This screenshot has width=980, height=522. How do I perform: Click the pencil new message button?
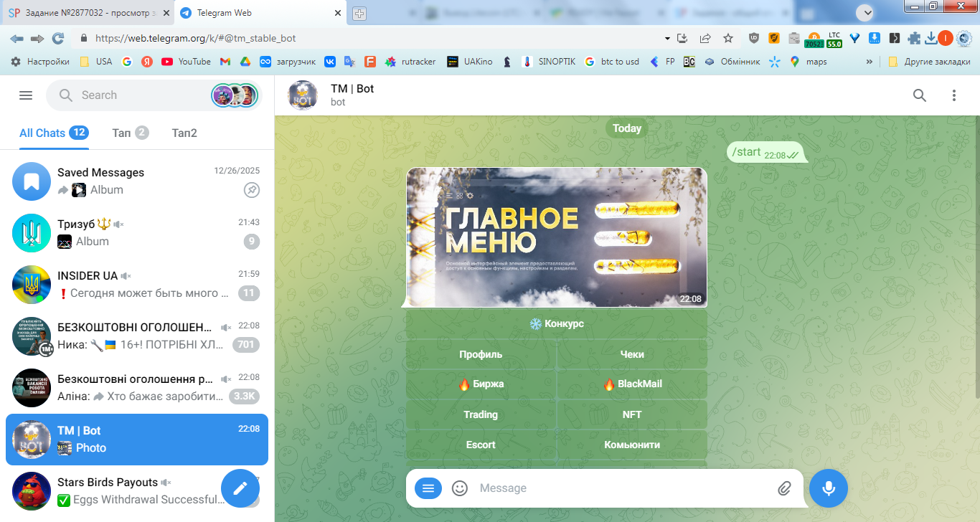240,488
